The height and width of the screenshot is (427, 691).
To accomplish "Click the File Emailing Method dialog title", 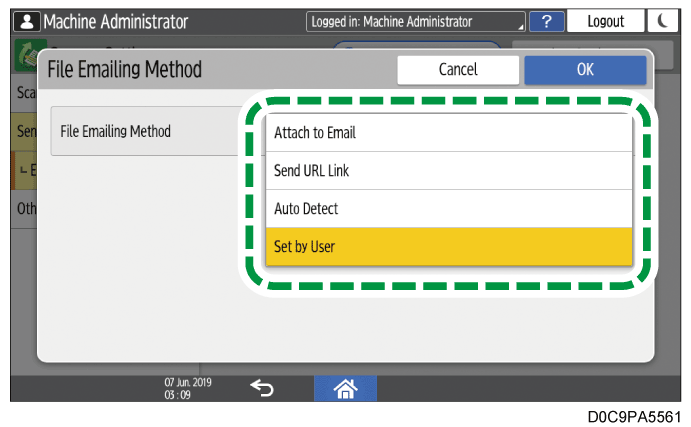I will point(125,70).
